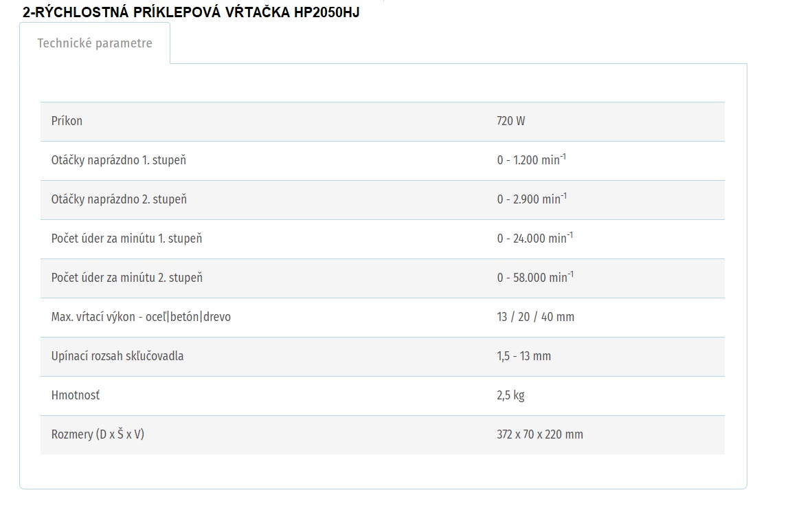Select the Upínací rozsah skľučovadla label

point(117,356)
